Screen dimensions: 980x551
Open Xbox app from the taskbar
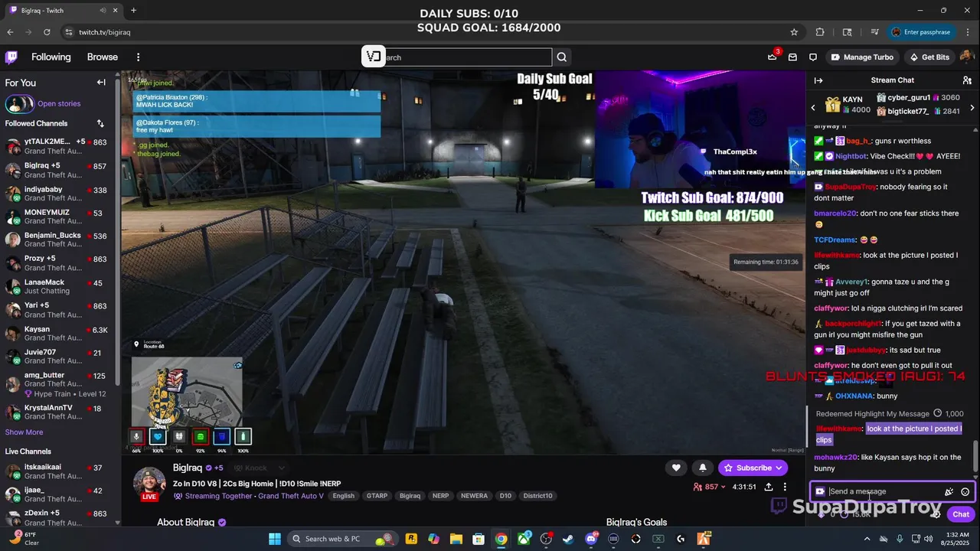click(524, 539)
